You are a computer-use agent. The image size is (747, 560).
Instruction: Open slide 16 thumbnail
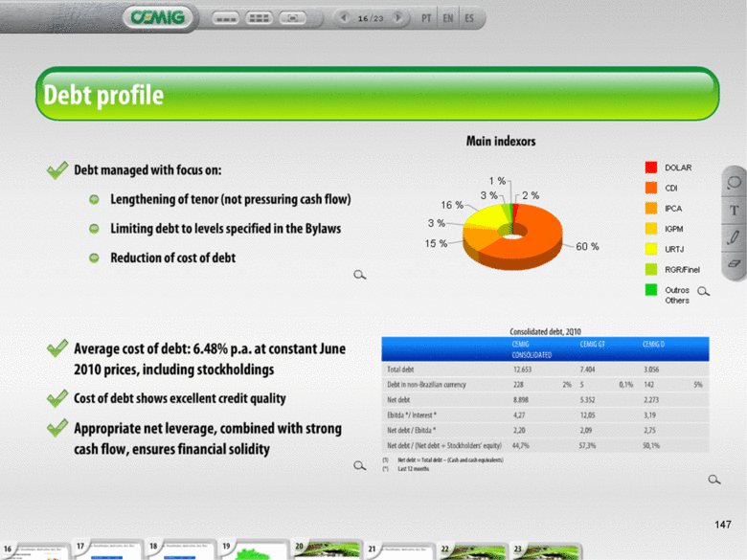pyautogui.click(x=34, y=551)
